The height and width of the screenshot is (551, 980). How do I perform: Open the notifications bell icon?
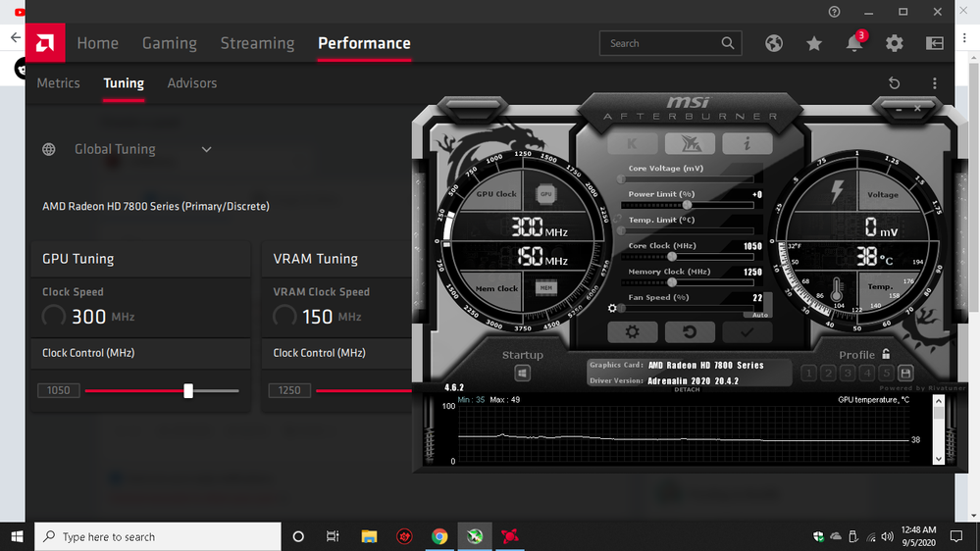pyautogui.click(x=854, y=43)
